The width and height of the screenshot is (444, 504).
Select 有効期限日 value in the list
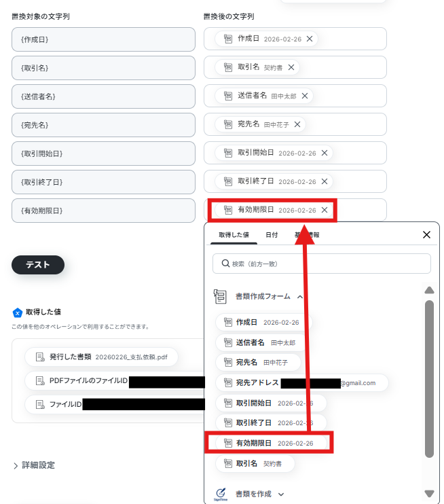(x=270, y=443)
